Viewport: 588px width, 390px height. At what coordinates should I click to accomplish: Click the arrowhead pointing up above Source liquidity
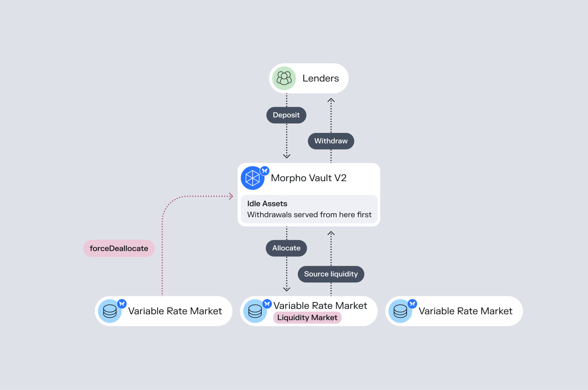[331, 233]
